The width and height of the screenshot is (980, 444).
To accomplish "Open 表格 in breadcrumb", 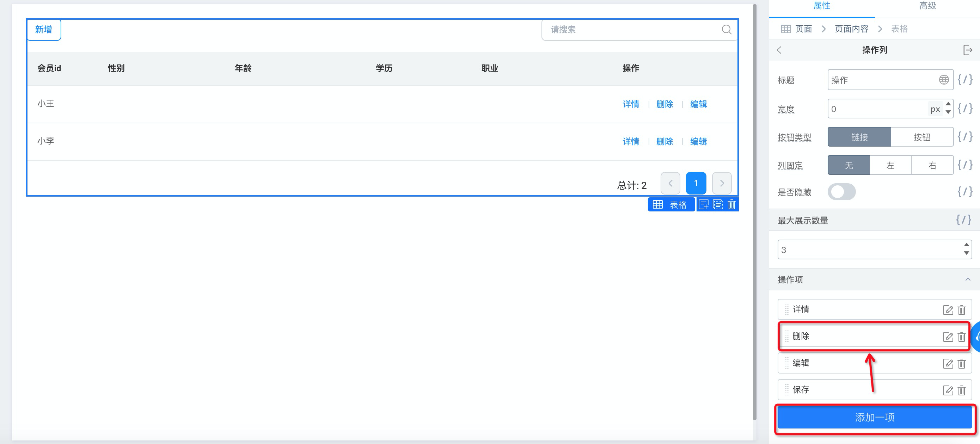I will click(899, 29).
